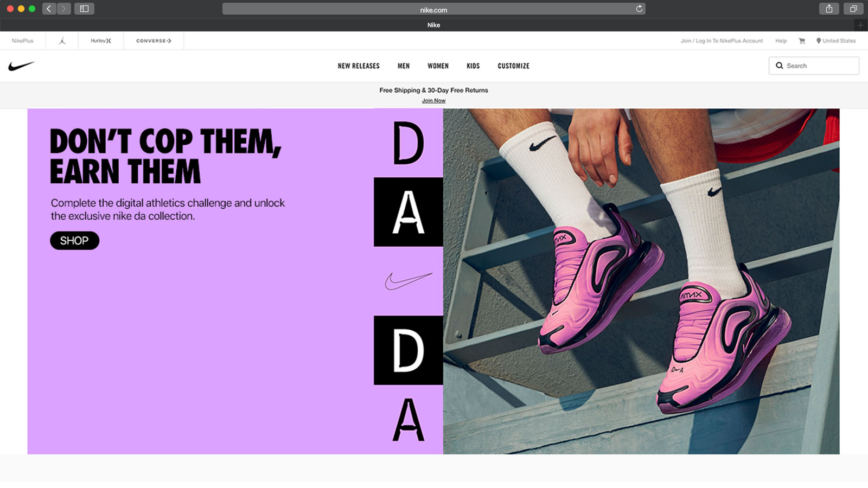Open the Women navigation menu
868x488 pixels.
[438, 66]
